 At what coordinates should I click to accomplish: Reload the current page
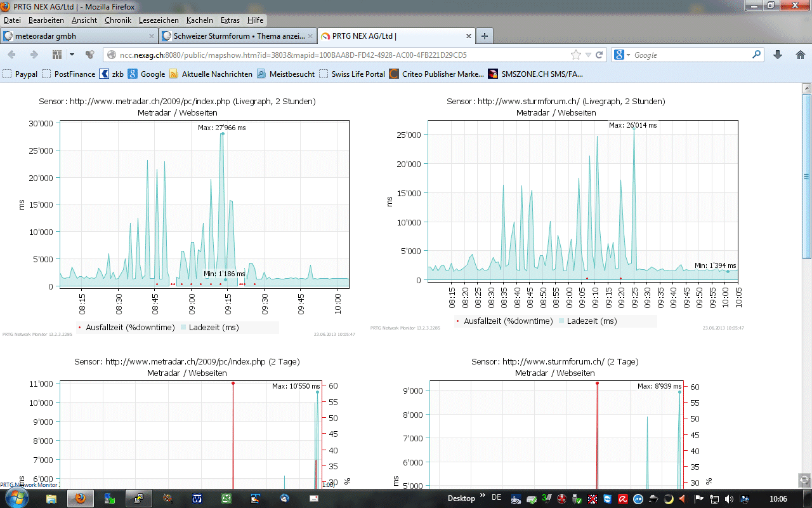coord(599,55)
